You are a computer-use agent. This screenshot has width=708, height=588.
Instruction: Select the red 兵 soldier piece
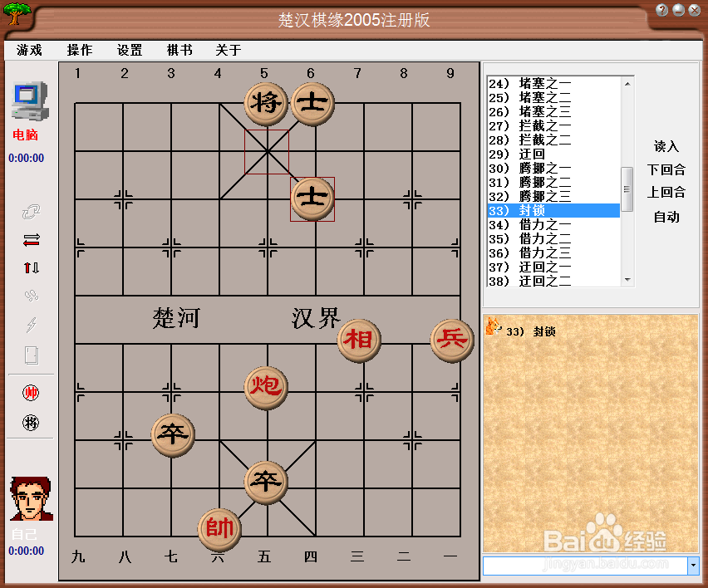(x=452, y=341)
